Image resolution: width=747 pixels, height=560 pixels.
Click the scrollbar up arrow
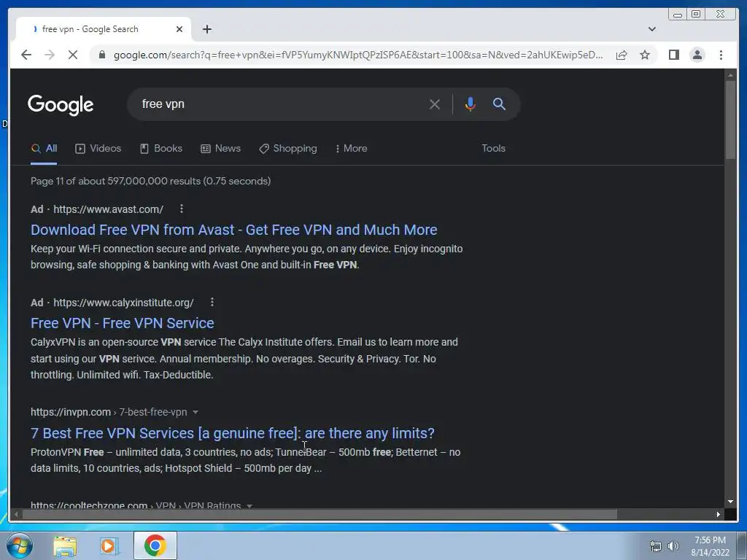(x=730, y=75)
